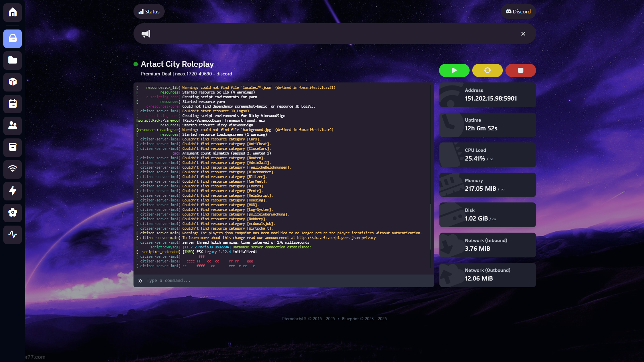Open the schedules calendar icon

[x=13, y=104]
